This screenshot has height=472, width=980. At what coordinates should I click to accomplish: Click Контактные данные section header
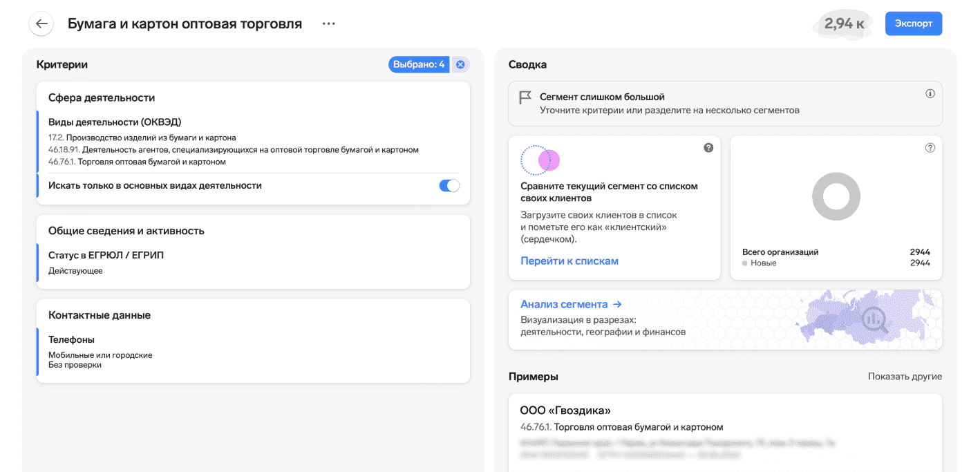point(100,315)
